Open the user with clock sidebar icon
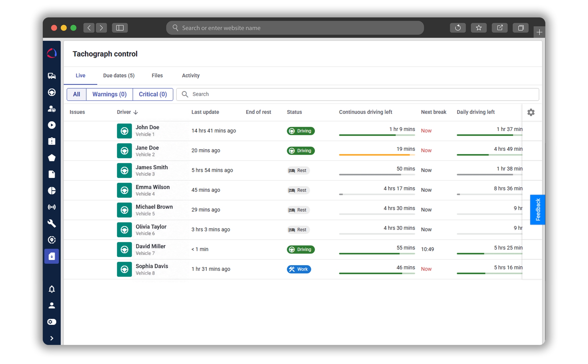This screenshot has height=364, width=588. pos(52,109)
